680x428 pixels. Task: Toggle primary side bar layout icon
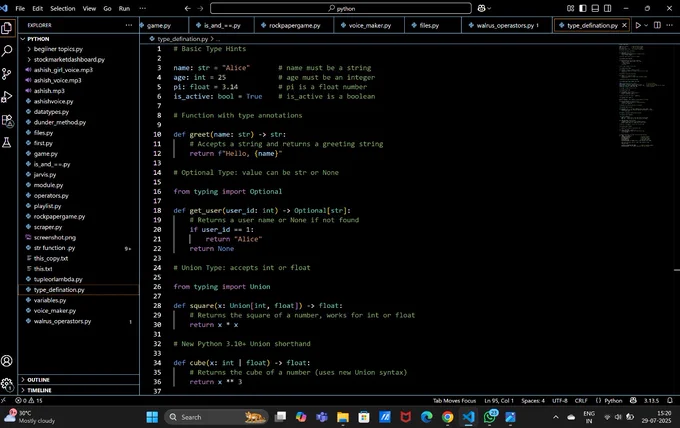(x=583, y=8)
